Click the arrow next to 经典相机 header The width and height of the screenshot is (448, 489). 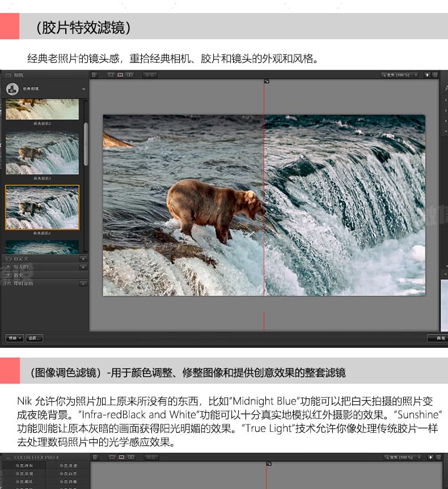(x=83, y=89)
